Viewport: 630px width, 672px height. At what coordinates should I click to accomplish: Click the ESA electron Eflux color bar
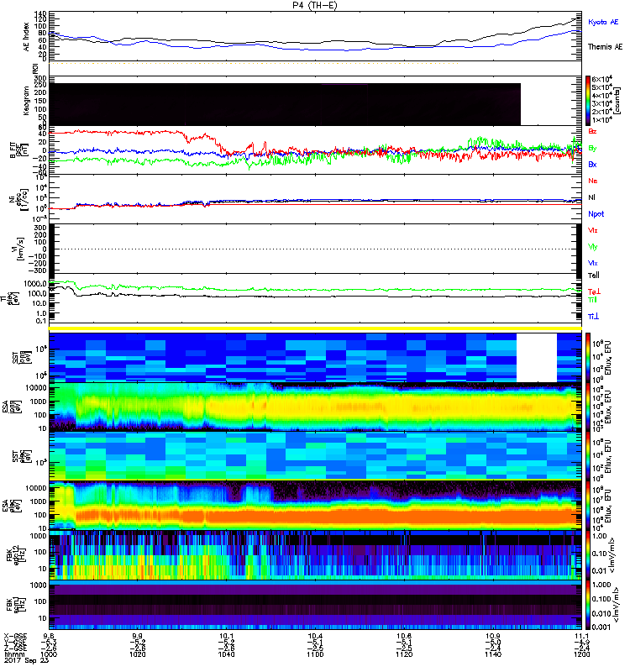588,506
